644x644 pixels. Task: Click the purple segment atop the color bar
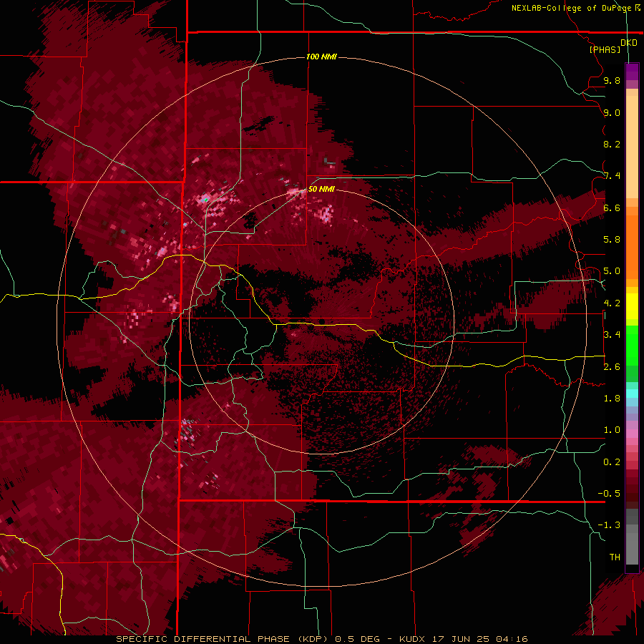click(x=632, y=72)
